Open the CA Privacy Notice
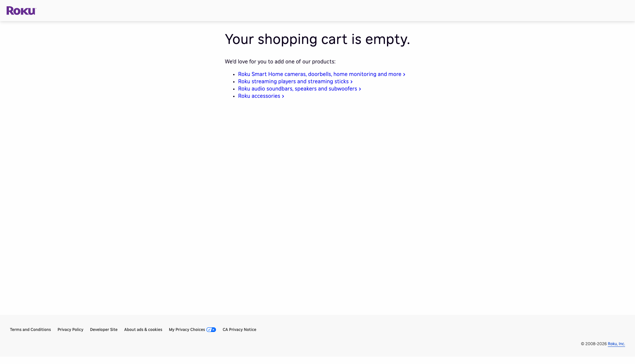 (x=239, y=330)
